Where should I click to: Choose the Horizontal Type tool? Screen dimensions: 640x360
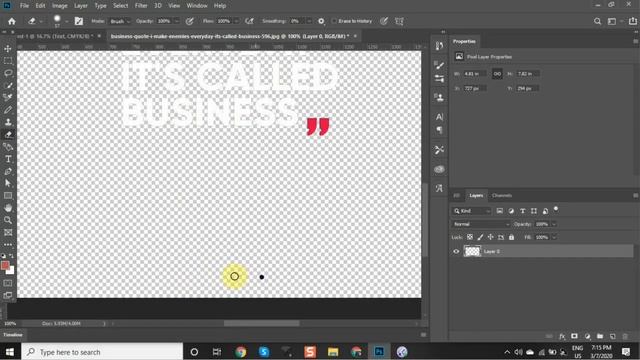pos(8,159)
